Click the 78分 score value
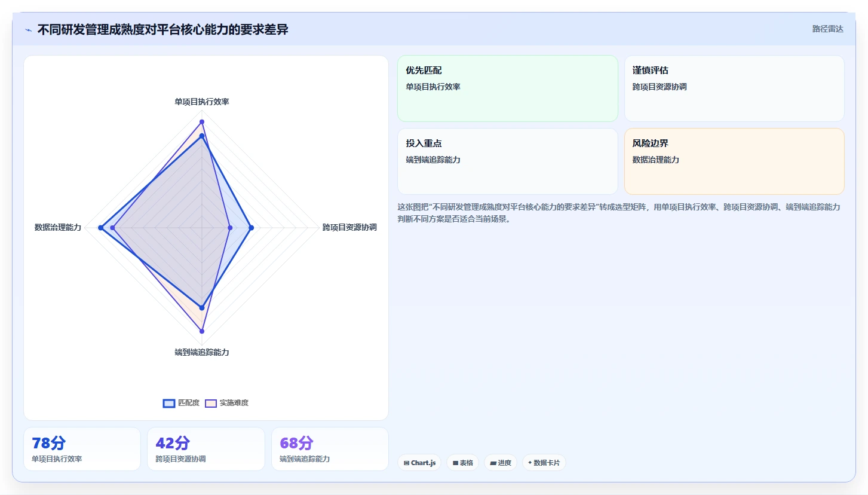Screen dimensions: 868x495 49,443
